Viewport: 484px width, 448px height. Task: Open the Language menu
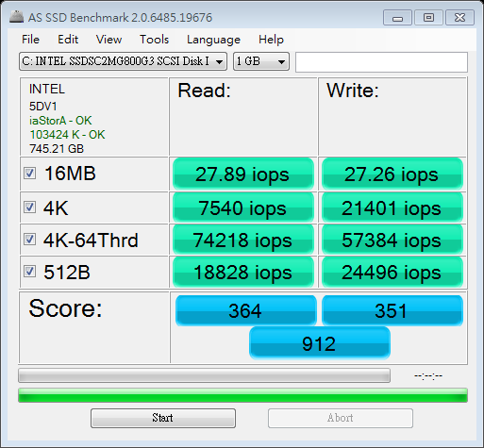pyautogui.click(x=213, y=40)
